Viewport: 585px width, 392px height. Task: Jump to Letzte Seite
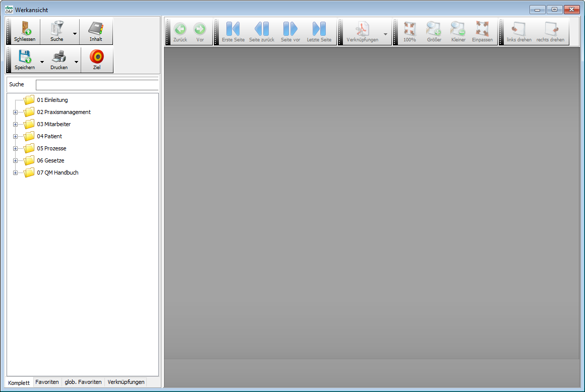319,29
